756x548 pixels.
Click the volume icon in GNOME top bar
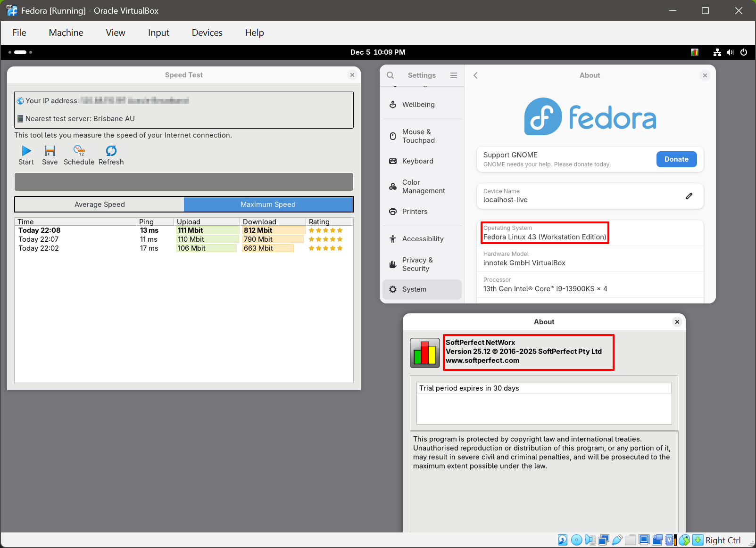point(731,52)
